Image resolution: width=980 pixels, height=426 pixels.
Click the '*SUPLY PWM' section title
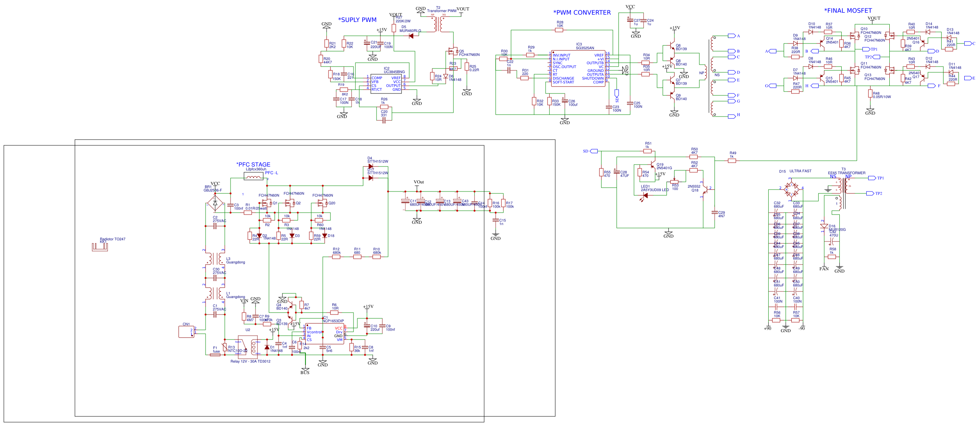pos(357,20)
